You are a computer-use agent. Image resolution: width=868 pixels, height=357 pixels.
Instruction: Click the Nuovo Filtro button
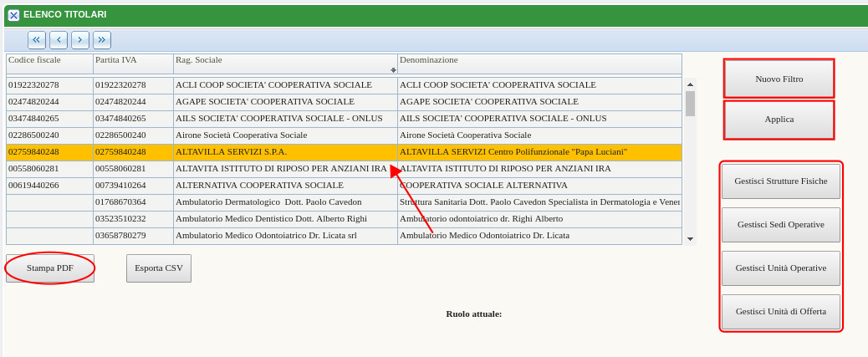point(779,79)
